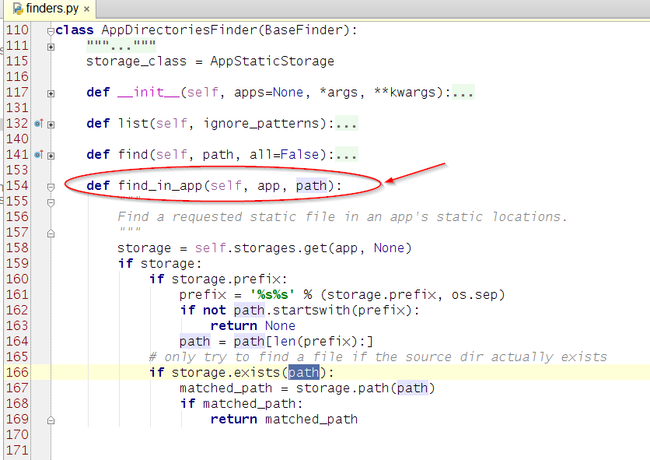Image resolution: width=650 pixels, height=460 pixels.
Task: Click the folded ellipsis after list signature
Action: (x=346, y=123)
